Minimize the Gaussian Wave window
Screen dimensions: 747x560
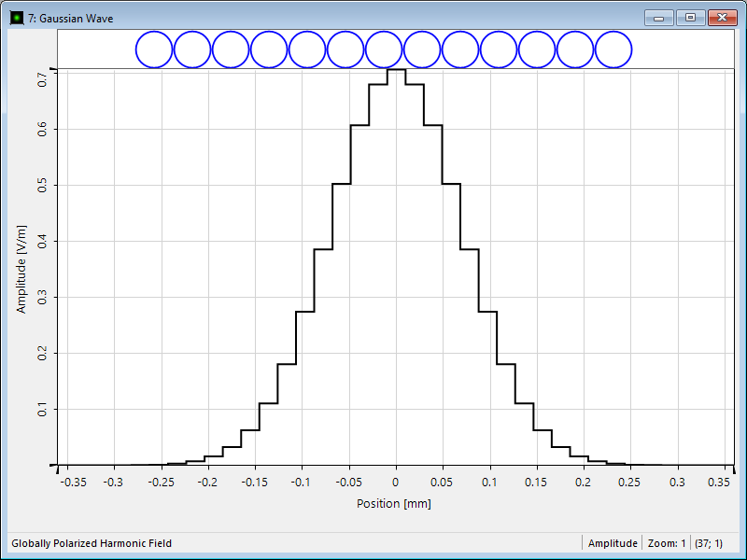coord(661,18)
